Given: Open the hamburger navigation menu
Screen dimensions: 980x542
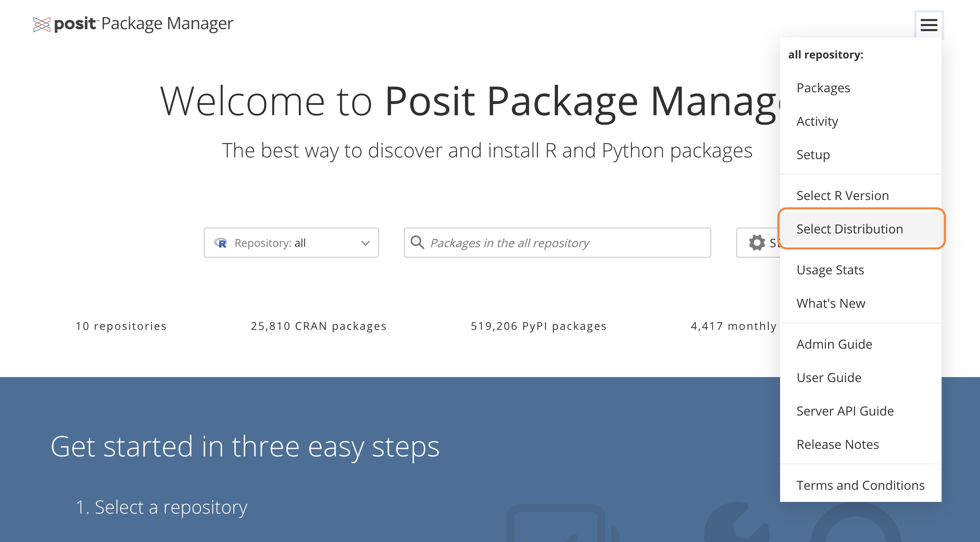Looking at the screenshot, I should click(929, 24).
